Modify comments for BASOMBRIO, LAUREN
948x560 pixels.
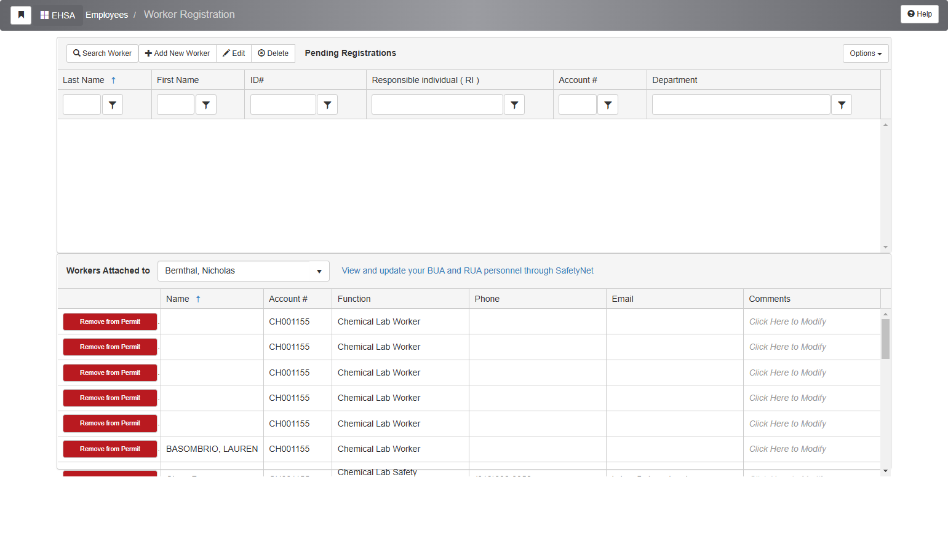(787, 449)
